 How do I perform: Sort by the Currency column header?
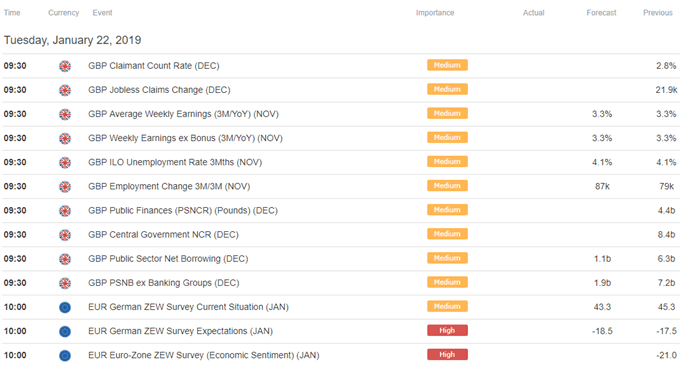64,13
